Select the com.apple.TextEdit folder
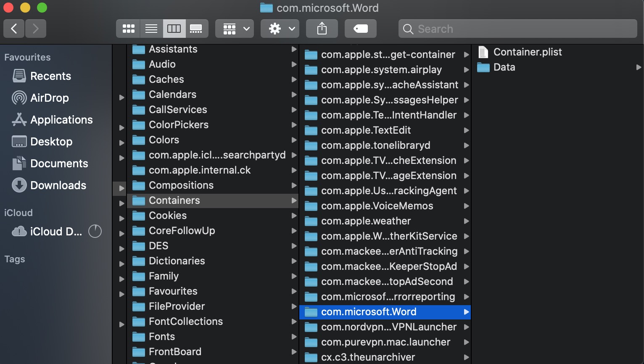The width and height of the screenshot is (644, 364). 385,130
